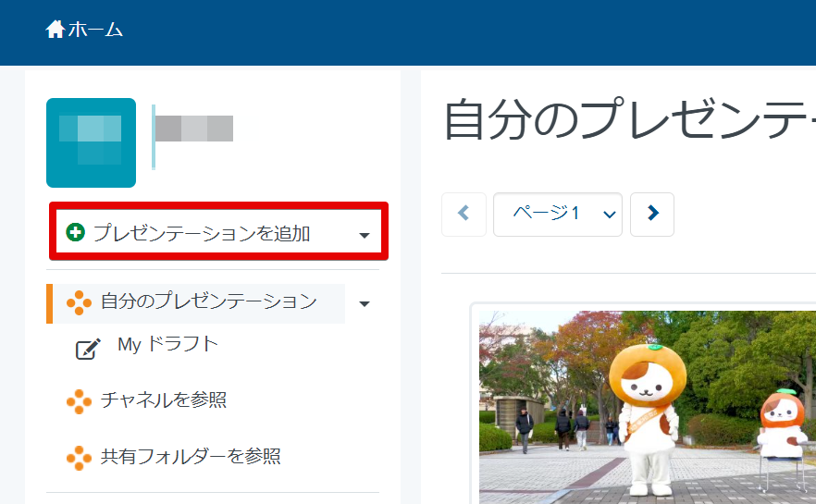
Task: Open チャネルを参照 in the sidebar
Action: [163, 400]
